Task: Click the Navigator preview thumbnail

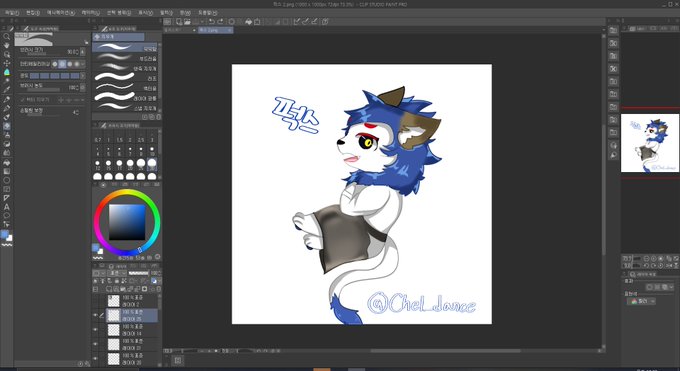Action: 650,143
